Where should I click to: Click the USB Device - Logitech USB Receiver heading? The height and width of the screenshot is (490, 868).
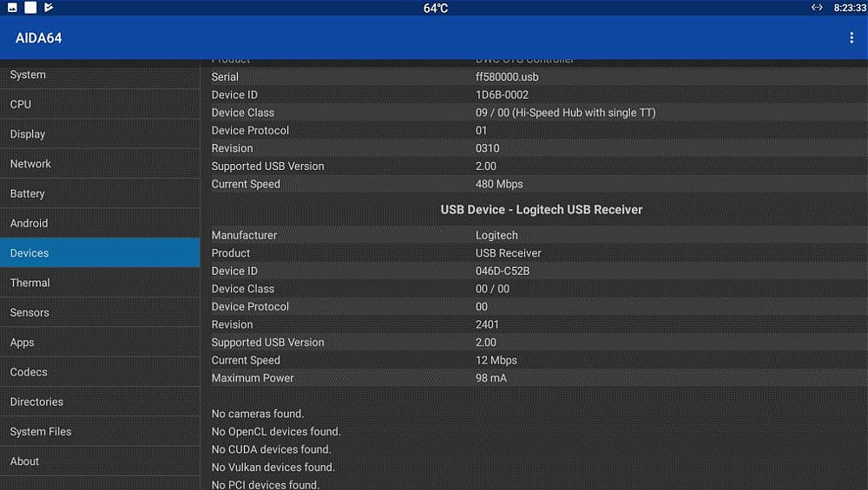click(542, 210)
